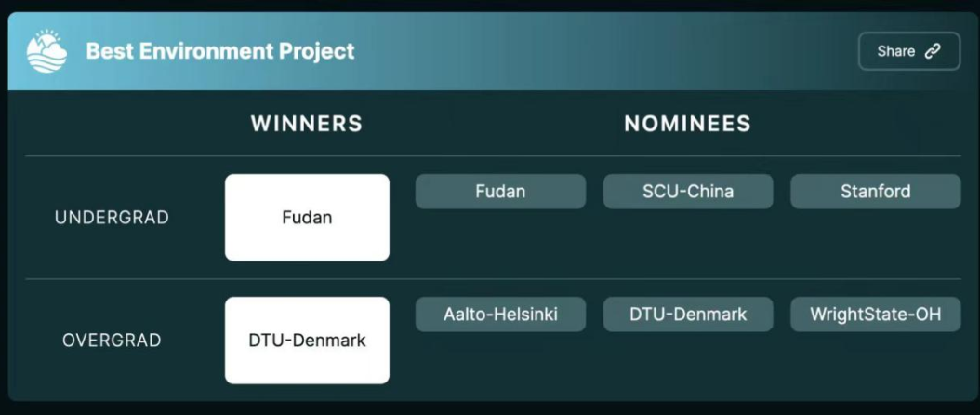Click the blank area below the Stanford chip

(x=875, y=242)
